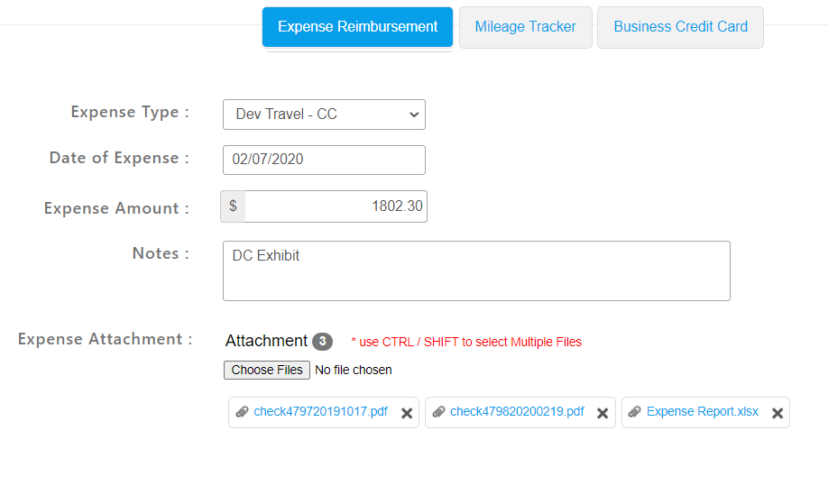The image size is (828, 504).
Task: Switch to the Mileage Tracker tab
Action: pyautogui.click(x=526, y=27)
